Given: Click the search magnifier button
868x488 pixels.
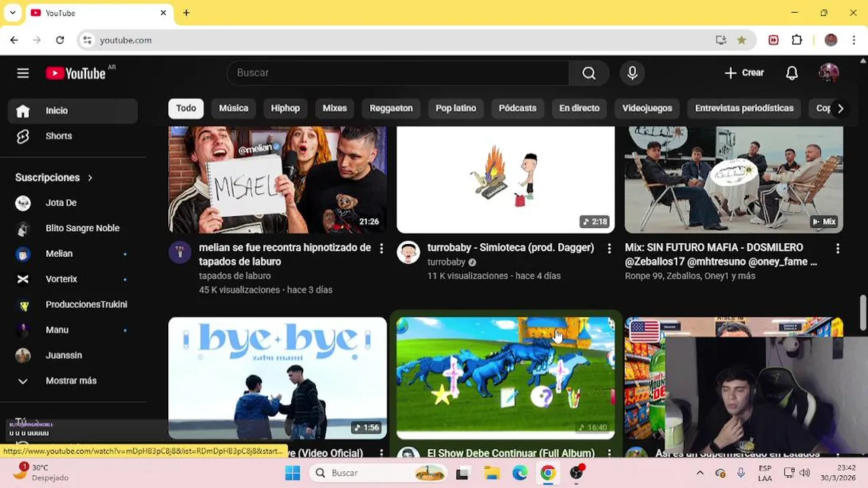Looking at the screenshot, I should 589,73.
